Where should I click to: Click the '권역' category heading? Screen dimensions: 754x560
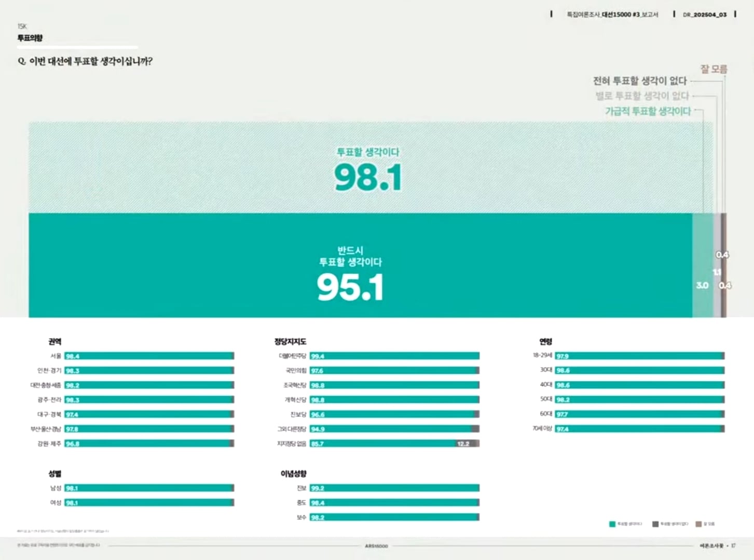tap(55, 342)
